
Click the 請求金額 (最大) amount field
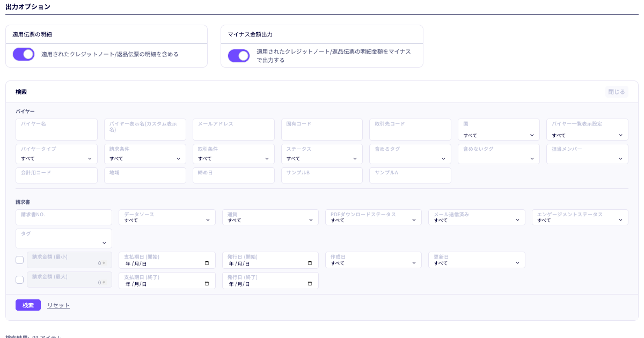(70, 280)
